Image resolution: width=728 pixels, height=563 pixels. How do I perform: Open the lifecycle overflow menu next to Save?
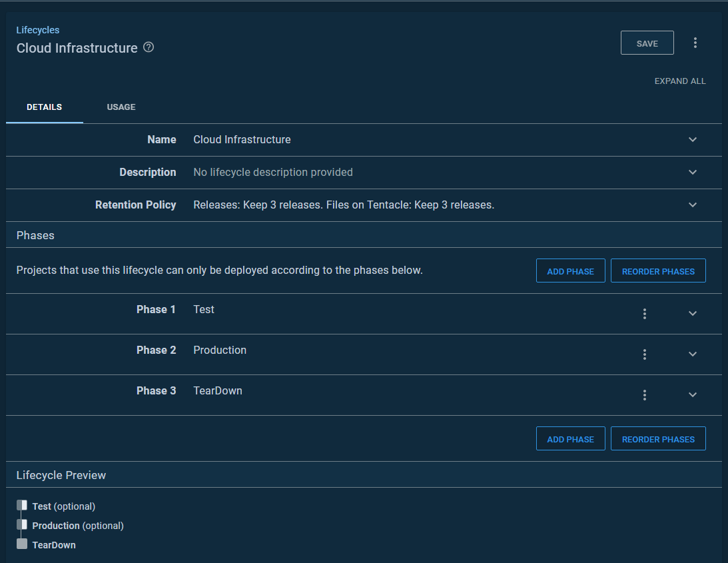coord(695,43)
